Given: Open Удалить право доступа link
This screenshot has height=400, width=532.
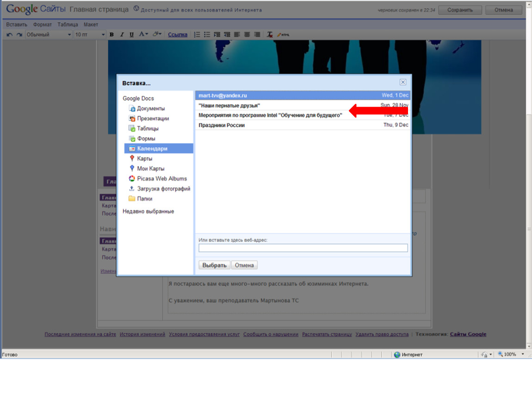Looking at the screenshot, I should [x=382, y=334].
